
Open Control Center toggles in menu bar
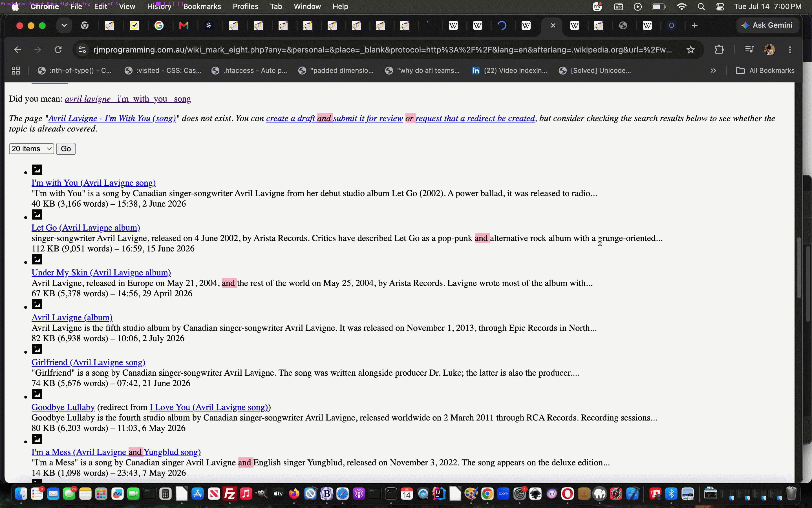pos(720,7)
